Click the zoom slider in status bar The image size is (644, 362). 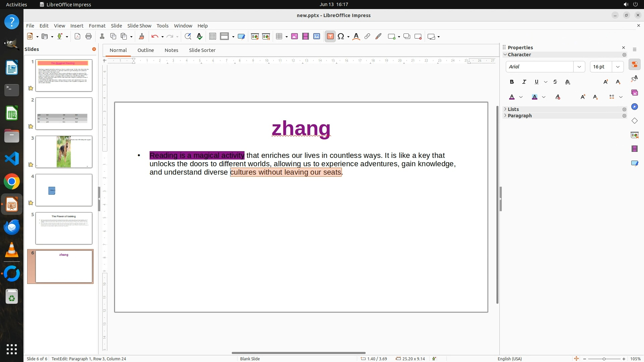[x=604, y=359]
